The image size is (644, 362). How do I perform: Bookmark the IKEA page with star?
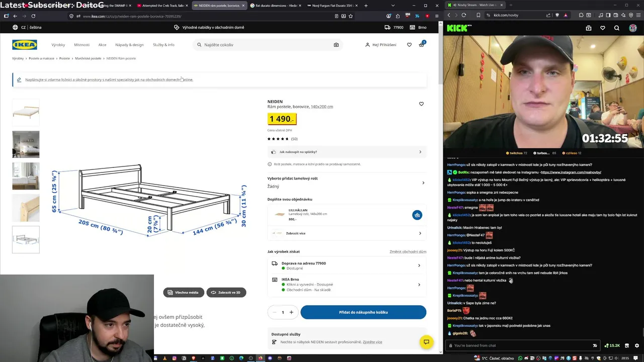[351, 16]
